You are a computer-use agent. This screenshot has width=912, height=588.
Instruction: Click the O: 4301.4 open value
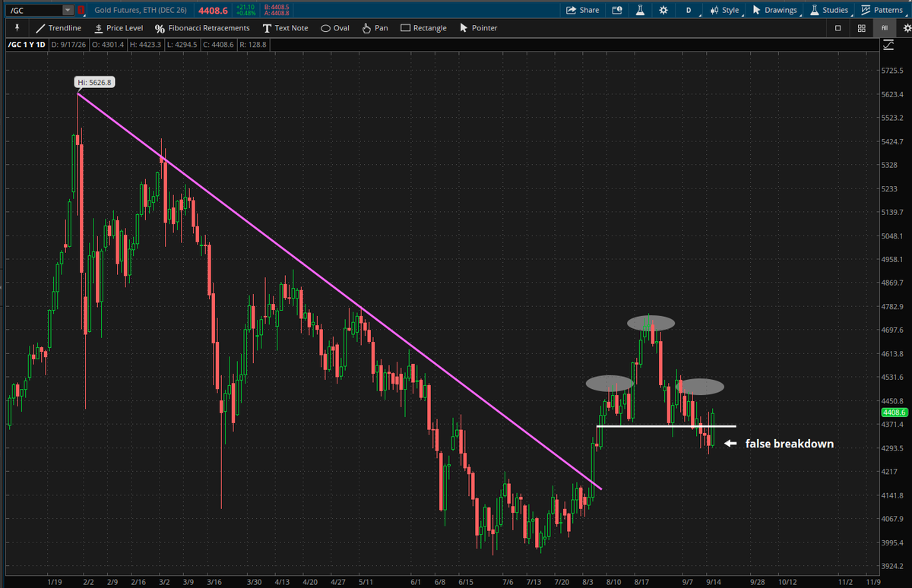pos(108,46)
